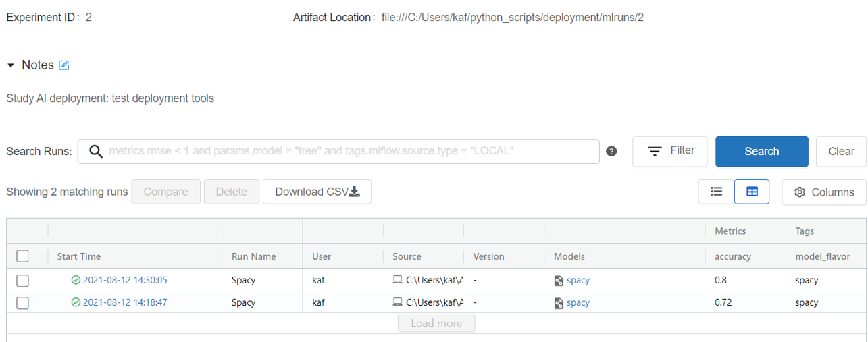Image resolution: width=868 pixels, height=342 pixels.
Task: Switch to the grid table view icon
Action: [752, 192]
